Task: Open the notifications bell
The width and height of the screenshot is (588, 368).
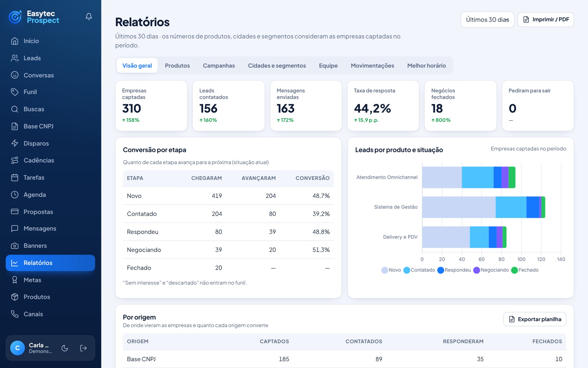Action: (x=89, y=17)
